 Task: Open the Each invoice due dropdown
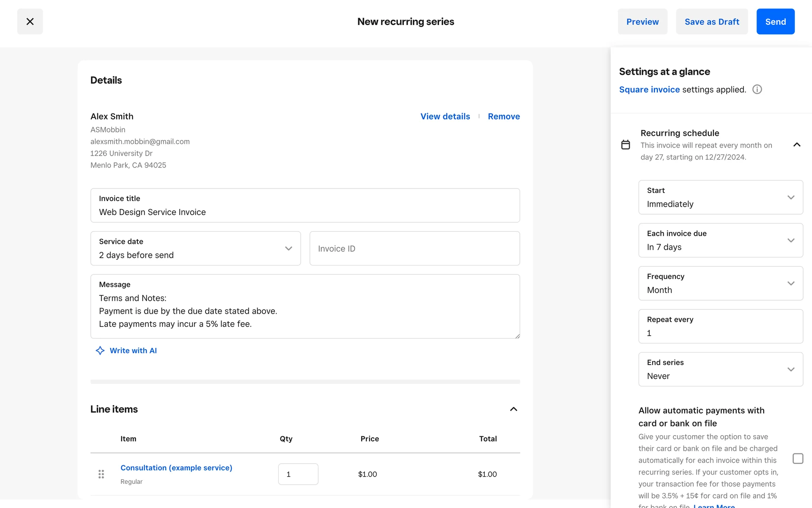click(x=720, y=240)
